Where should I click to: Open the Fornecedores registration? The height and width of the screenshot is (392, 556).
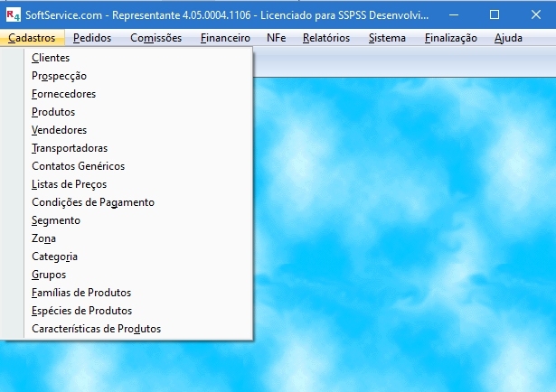(x=63, y=94)
